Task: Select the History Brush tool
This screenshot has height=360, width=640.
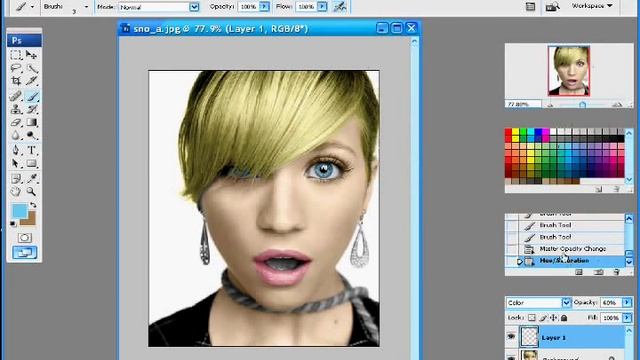Action: click(31, 109)
